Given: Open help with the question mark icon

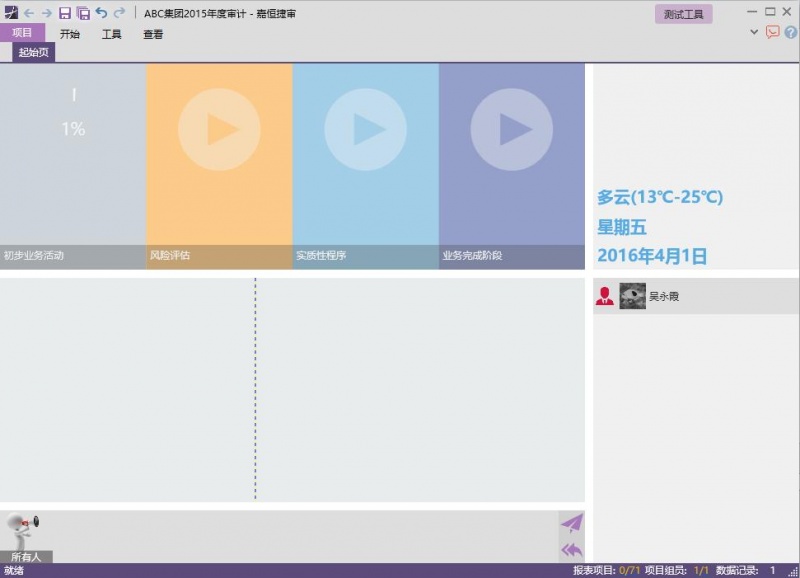Looking at the screenshot, I should pos(790,33).
